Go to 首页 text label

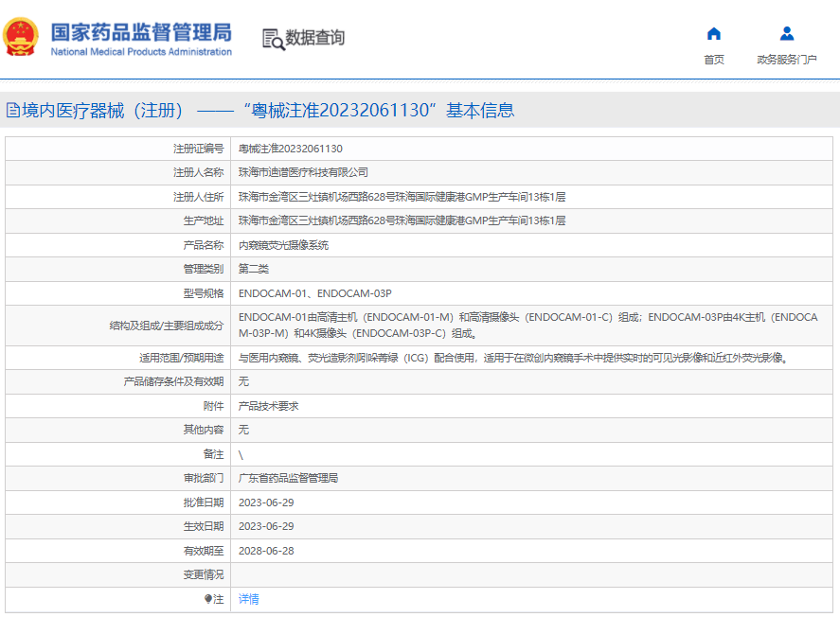(714, 60)
